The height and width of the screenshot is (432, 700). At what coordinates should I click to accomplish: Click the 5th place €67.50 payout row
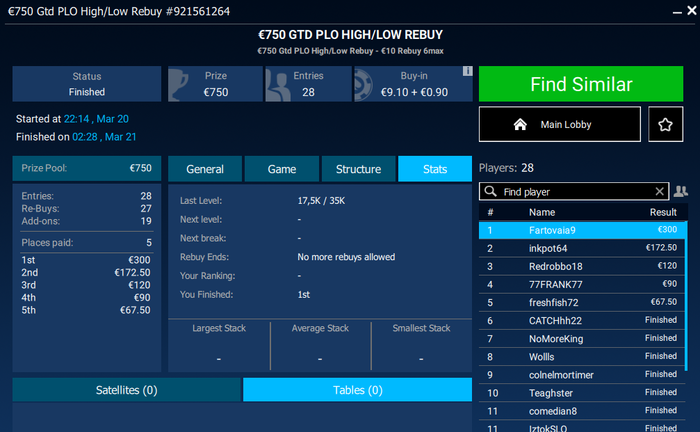coord(86,310)
